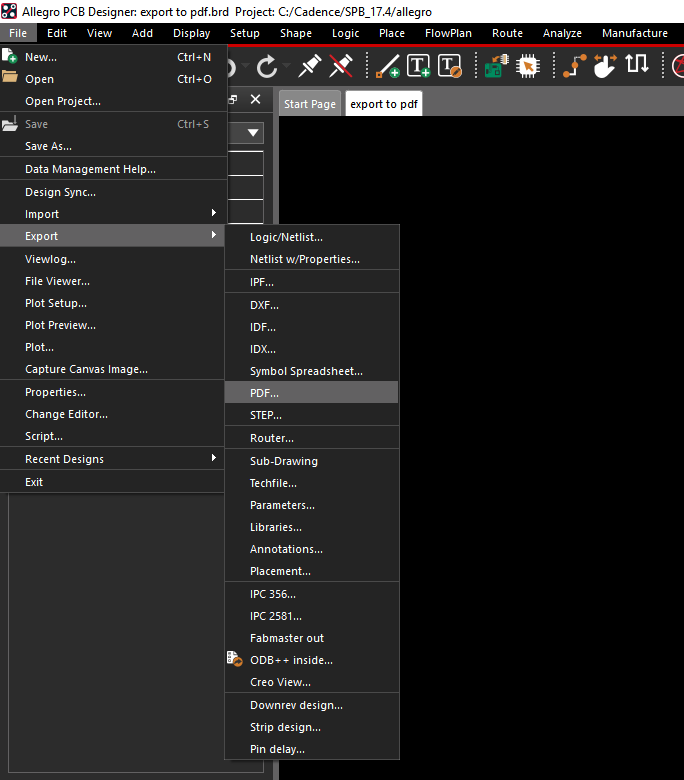Open the Route menu
The width and height of the screenshot is (684, 780).
[507, 33]
